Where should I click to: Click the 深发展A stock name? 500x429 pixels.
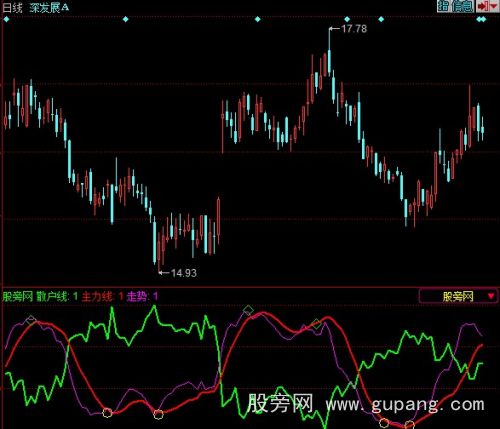(49, 7)
